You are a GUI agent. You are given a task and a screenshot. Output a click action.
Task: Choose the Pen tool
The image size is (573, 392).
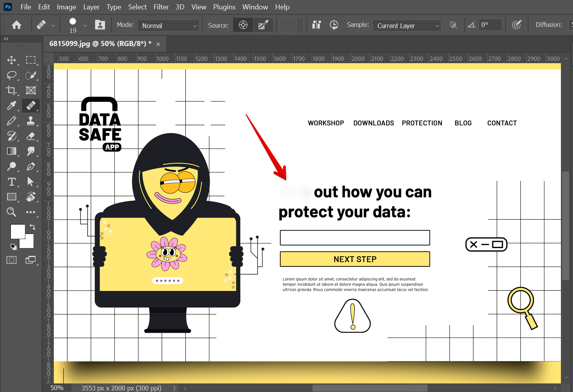click(x=31, y=167)
